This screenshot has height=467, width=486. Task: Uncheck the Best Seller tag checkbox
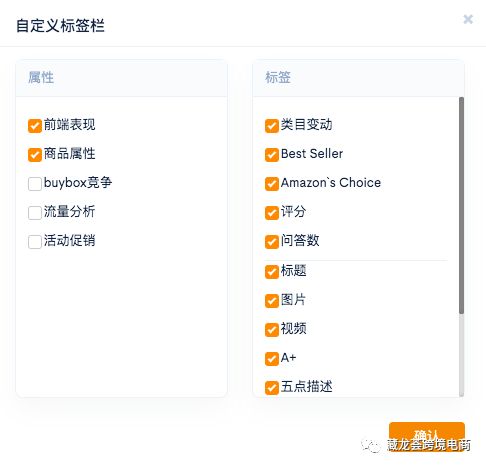272,155
